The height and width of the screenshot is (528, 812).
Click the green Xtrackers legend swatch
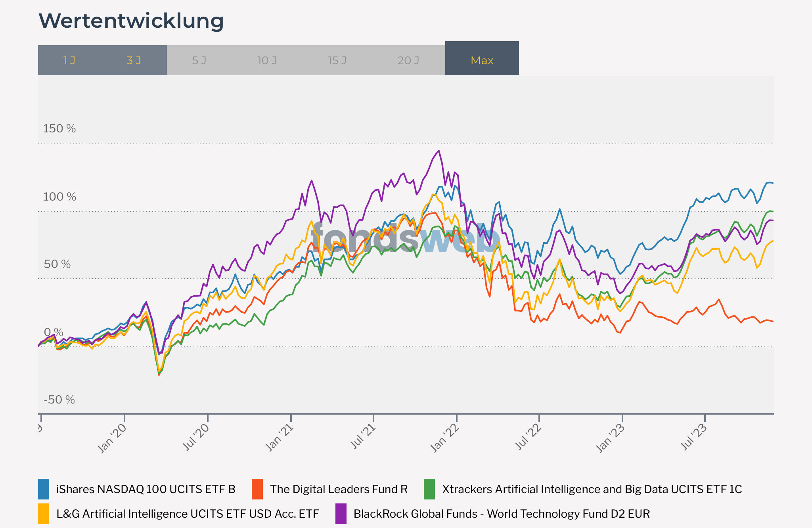tap(429, 489)
